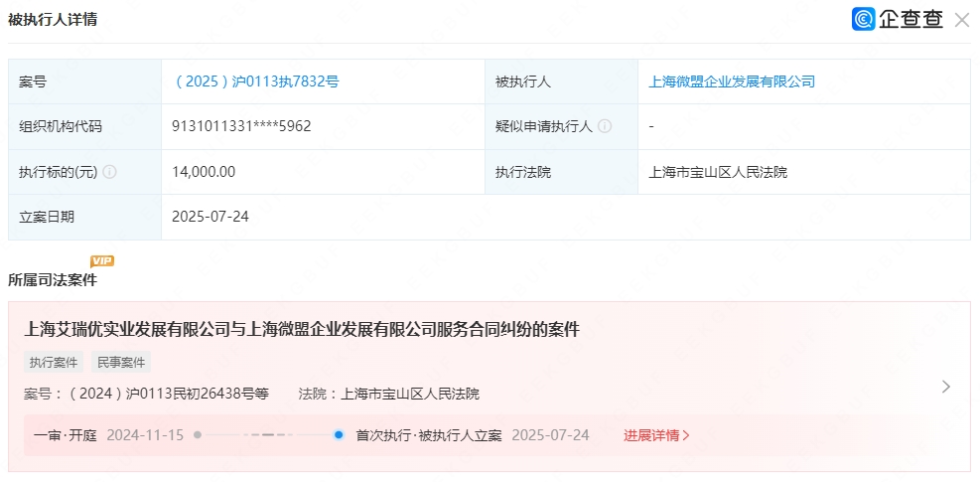980x482 pixels.
Task: Open 进展详情 link
Action: click(656, 435)
